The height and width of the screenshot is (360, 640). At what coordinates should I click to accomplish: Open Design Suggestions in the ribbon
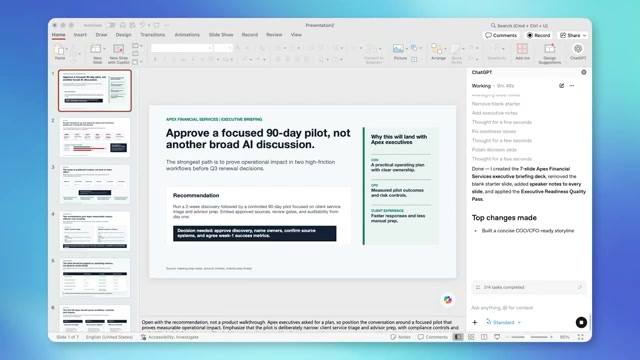(550, 53)
